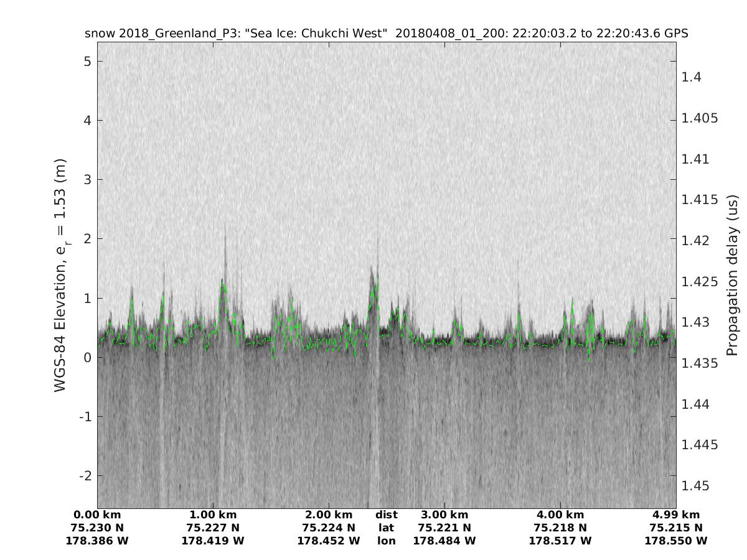Screen dimensions: 747x560
Task: Click the '4.00 km' x-axis tick label
Action: click(560, 515)
